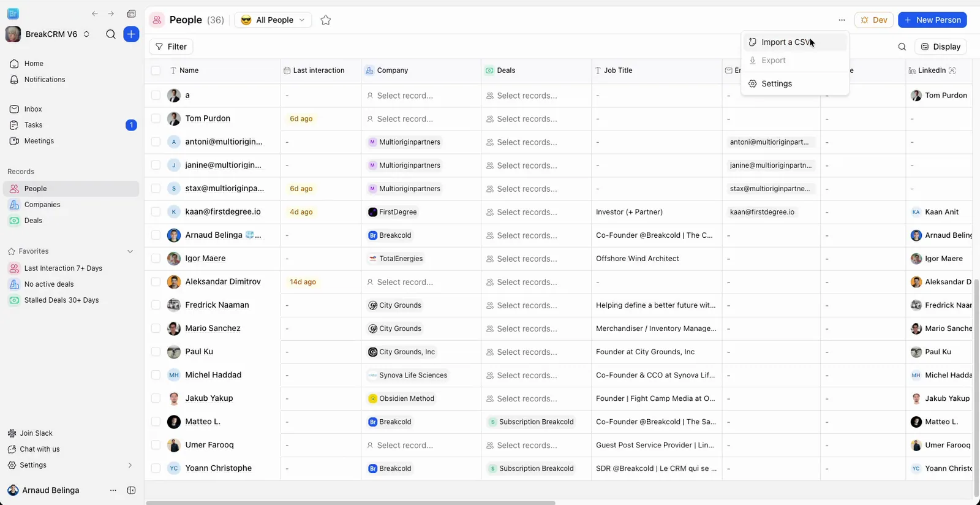Expand the sidebar Settings chevron

click(130, 465)
